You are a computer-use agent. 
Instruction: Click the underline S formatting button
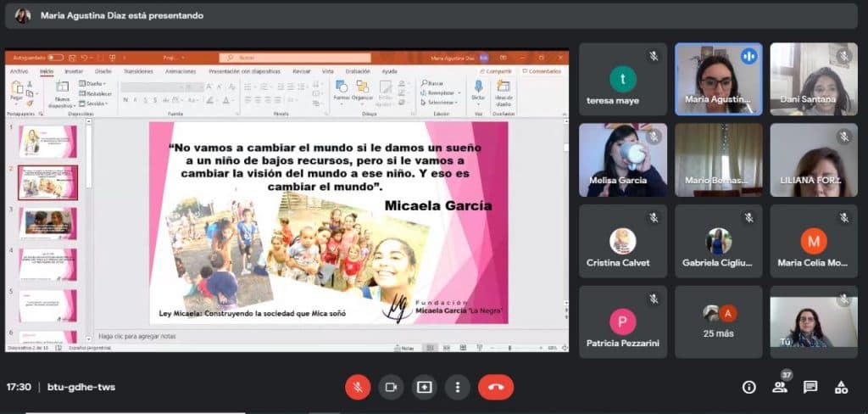[146, 100]
